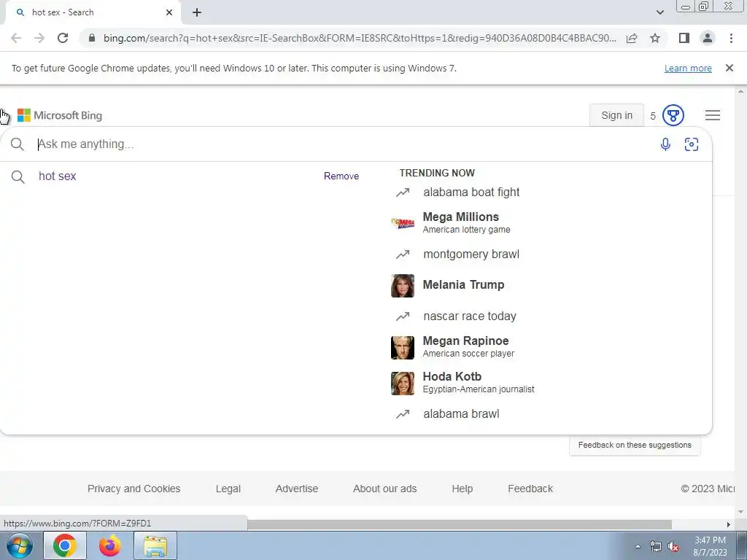747x560 pixels.
Task: Dismiss the Chrome update notification bar
Action: (729, 68)
